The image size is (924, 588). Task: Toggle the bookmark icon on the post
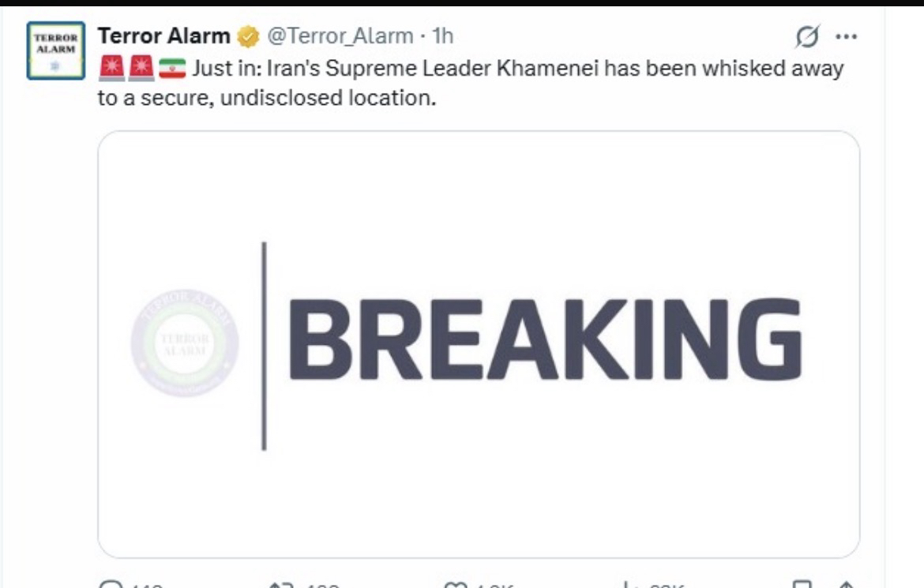(x=801, y=585)
